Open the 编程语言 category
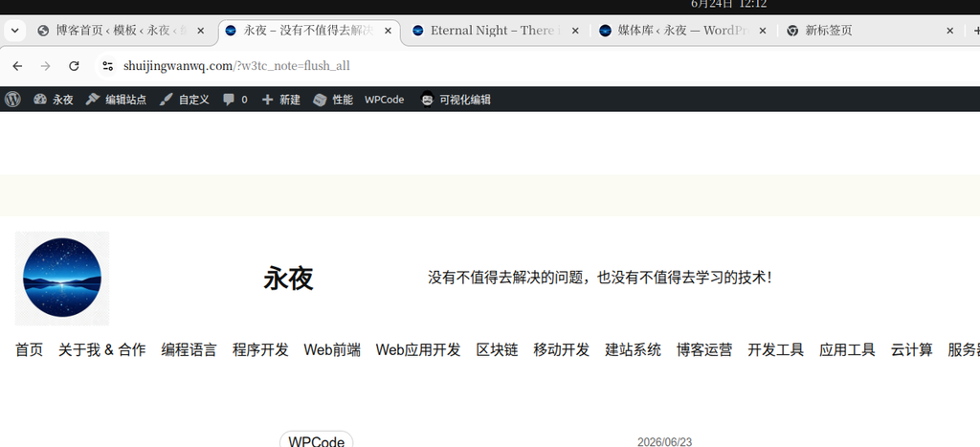 coord(189,350)
